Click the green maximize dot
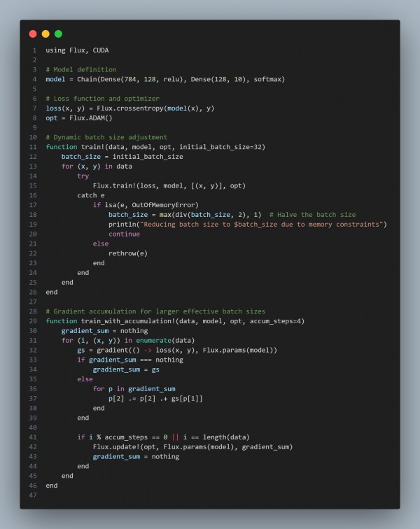 58,34
